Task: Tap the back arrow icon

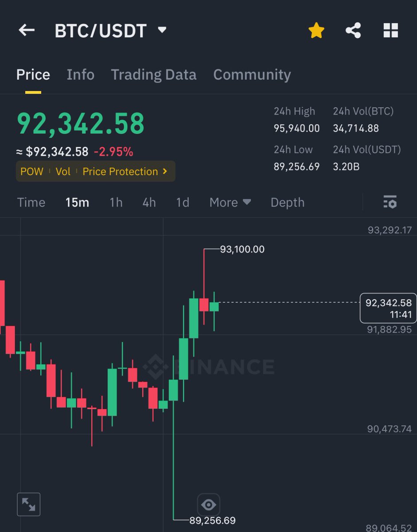Action: 27,31
